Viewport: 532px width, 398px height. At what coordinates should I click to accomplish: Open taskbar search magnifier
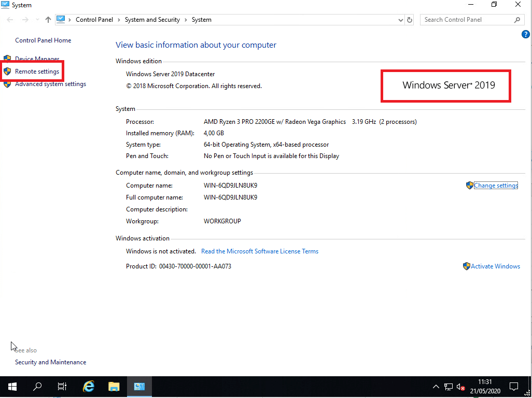pos(37,387)
